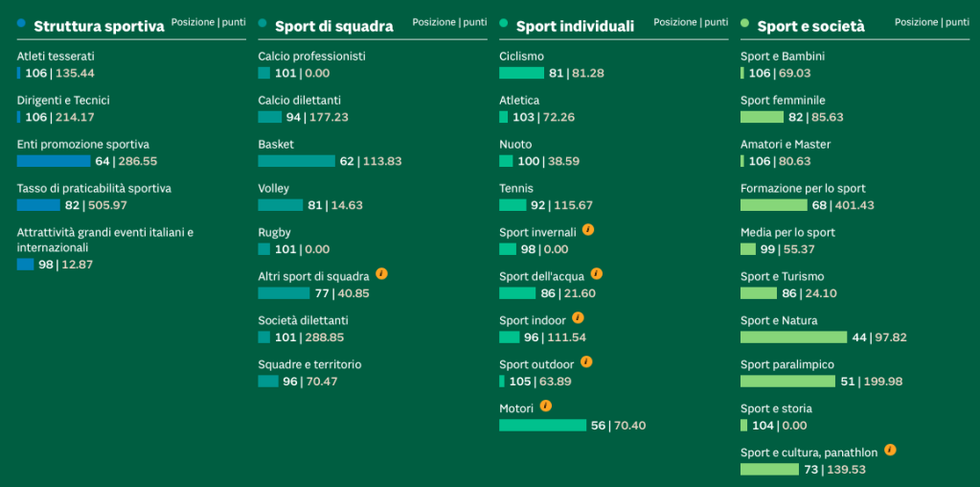Click the Formazione per lo sport bar
The image size is (980, 487).
pyautogui.click(x=774, y=205)
